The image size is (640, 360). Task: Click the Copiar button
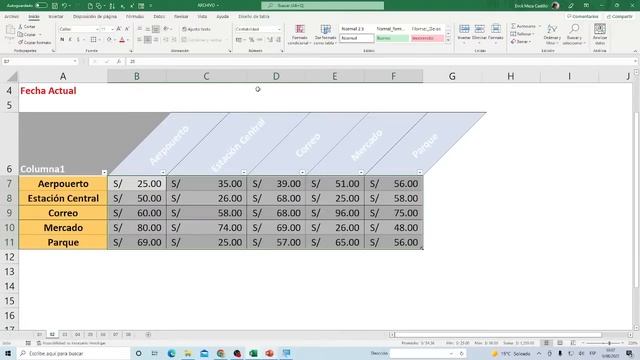tap(27, 34)
